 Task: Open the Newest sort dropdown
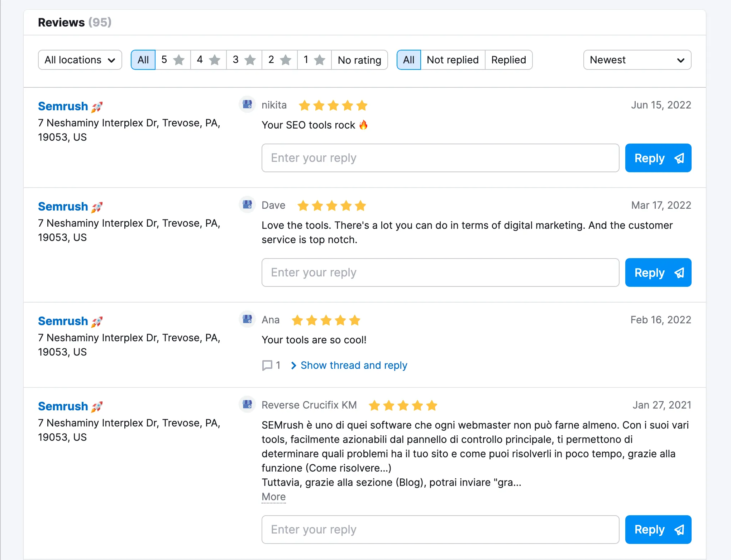pyautogui.click(x=637, y=60)
